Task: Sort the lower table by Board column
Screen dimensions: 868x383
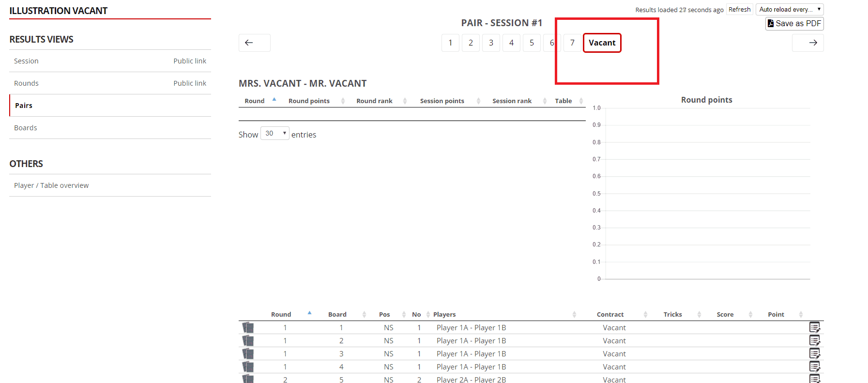Action: tap(337, 314)
